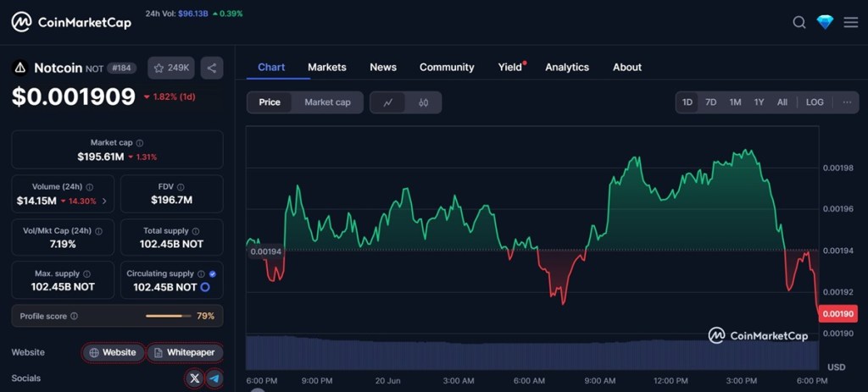Open the Community tab
Viewport: 868px width, 392px height.
click(x=447, y=67)
